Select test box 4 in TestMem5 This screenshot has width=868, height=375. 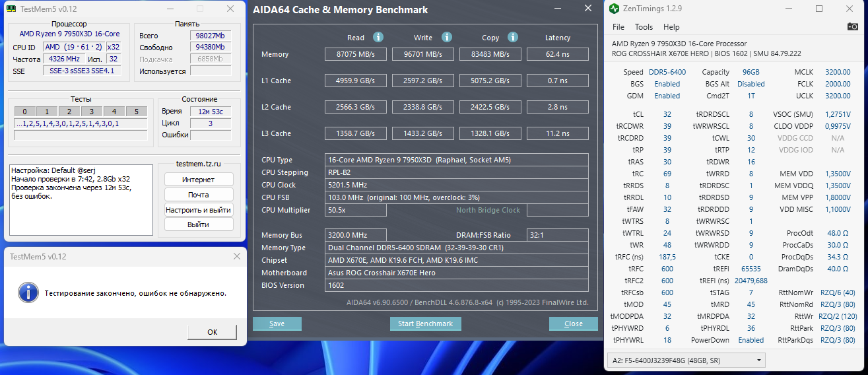[x=114, y=111]
